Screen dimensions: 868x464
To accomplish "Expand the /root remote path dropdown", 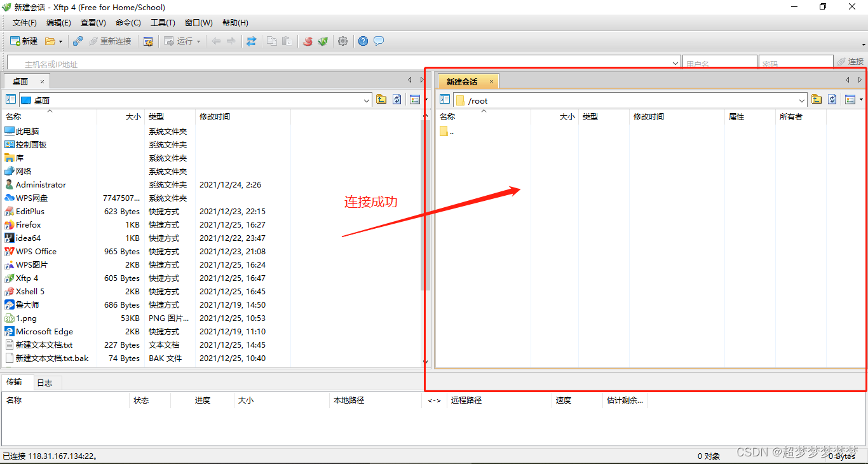I will (x=802, y=100).
